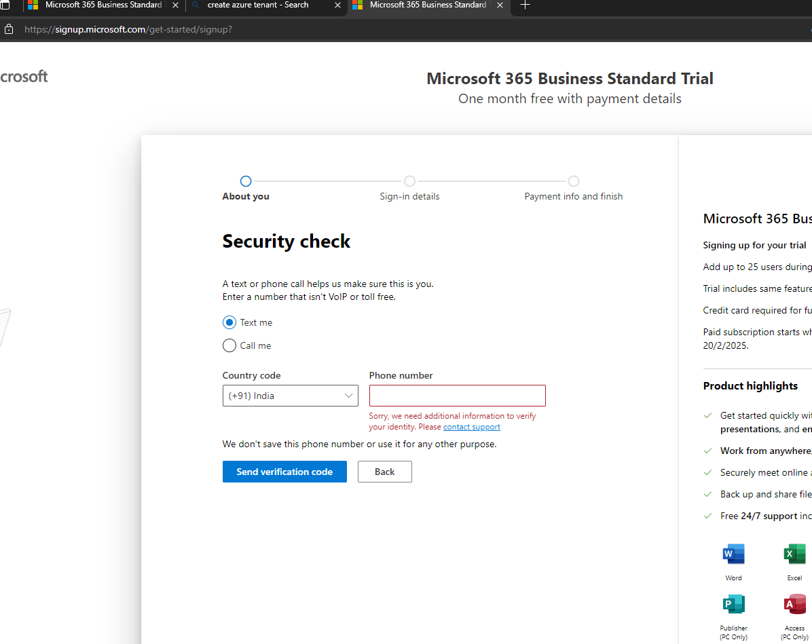Viewport: 812px width, 644px height.
Task: Click the Microsoft logo text at top left
Action: [24, 77]
